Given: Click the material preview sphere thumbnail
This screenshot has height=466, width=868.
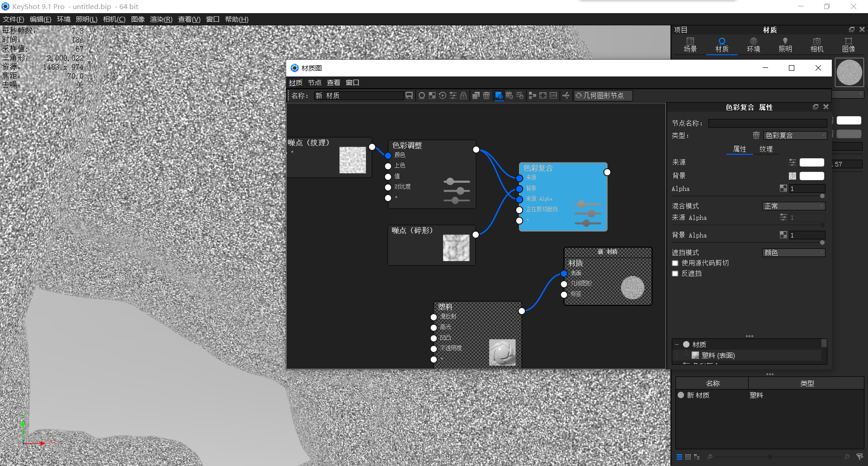Looking at the screenshot, I should pyautogui.click(x=849, y=72).
